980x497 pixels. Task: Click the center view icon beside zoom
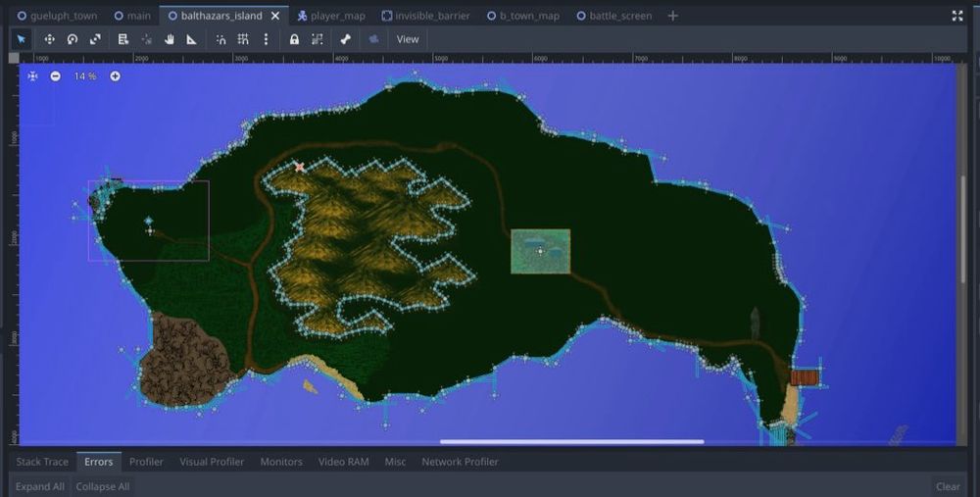[32, 76]
